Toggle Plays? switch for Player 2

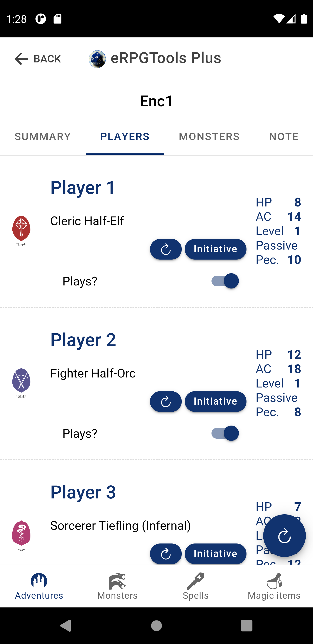click(224, 433)
